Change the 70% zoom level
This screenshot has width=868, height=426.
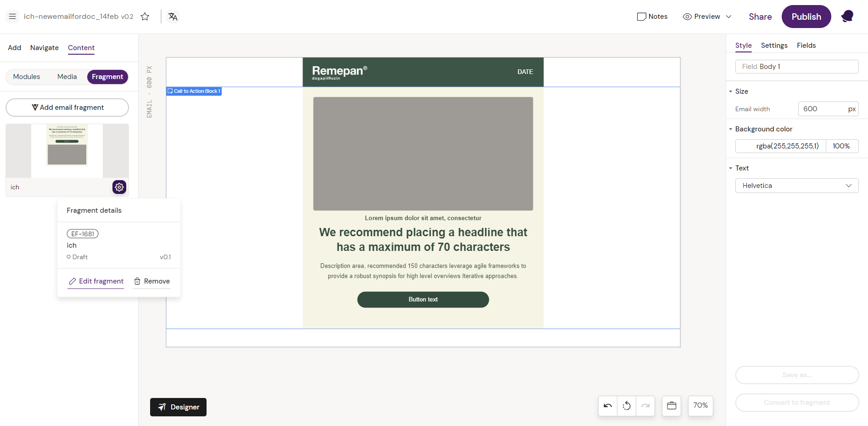(x=700, y=406)
